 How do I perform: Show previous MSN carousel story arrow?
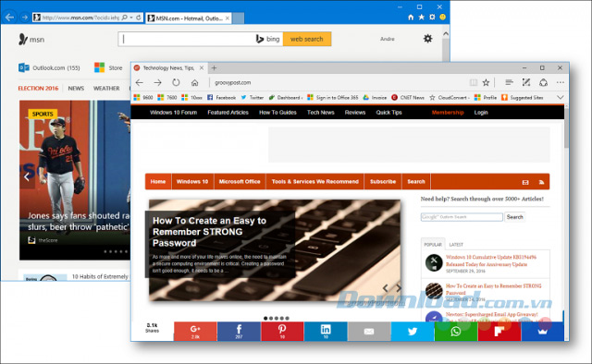coord(27,176)
